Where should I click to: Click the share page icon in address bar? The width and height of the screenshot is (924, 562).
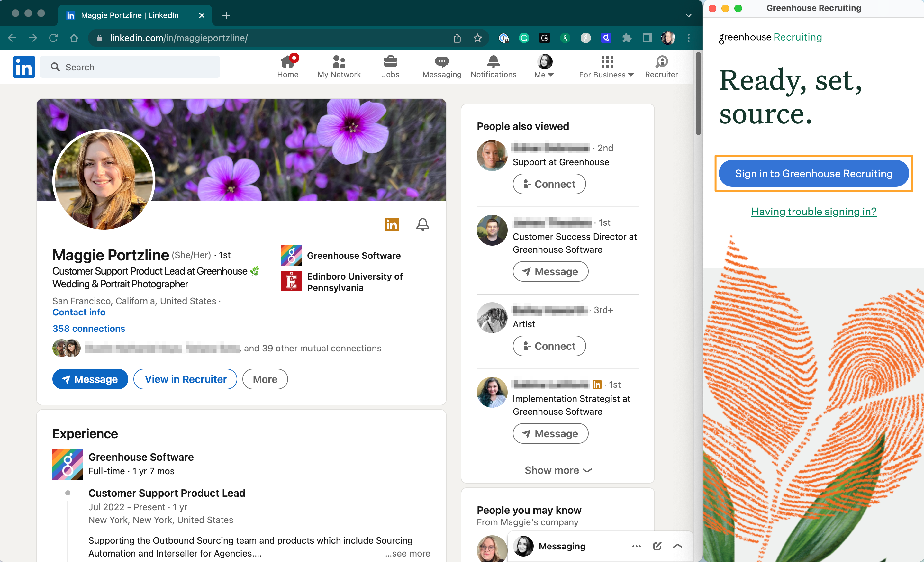point(457,38)
